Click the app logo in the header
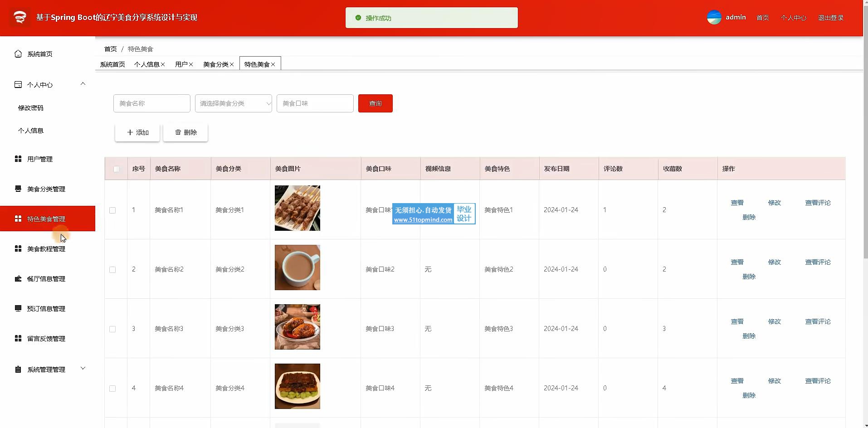This screenshot has width=868, height=428. pyautogui.click(x=20, y=17)
